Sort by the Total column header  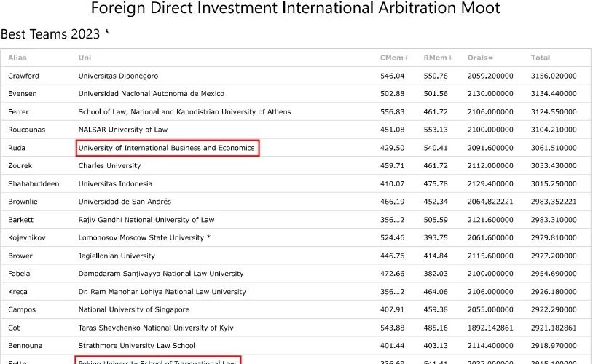[x=541, y=58]
